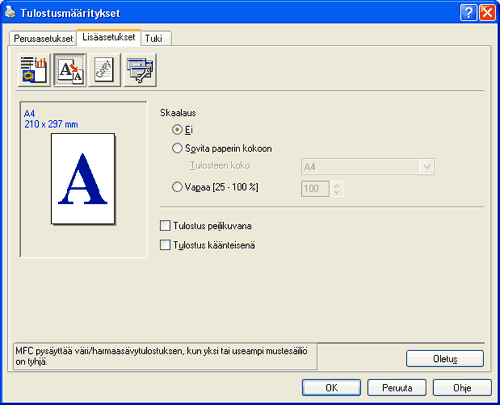Image resolution: width=500 pixels, height=405 pixels.
Task: Close the Tulostusmääritykset dialog
Action: 487,13
